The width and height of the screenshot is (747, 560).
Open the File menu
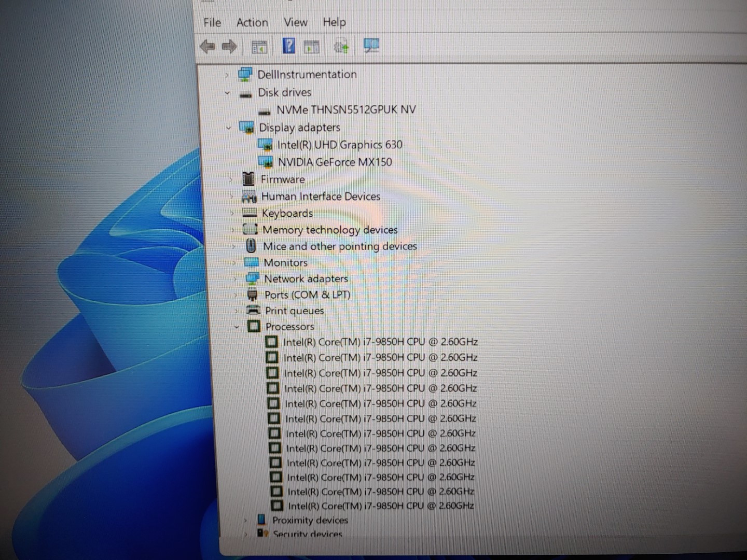(x=212, y=22)
